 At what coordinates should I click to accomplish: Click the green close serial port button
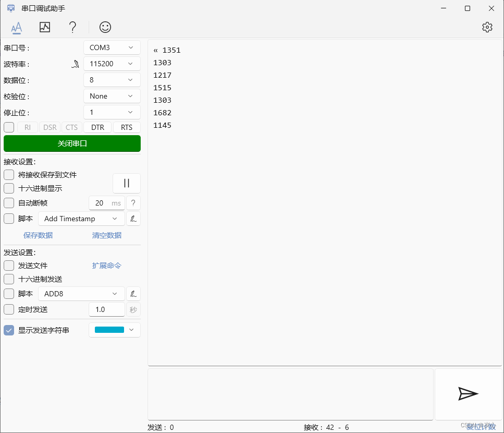[72, 143]
